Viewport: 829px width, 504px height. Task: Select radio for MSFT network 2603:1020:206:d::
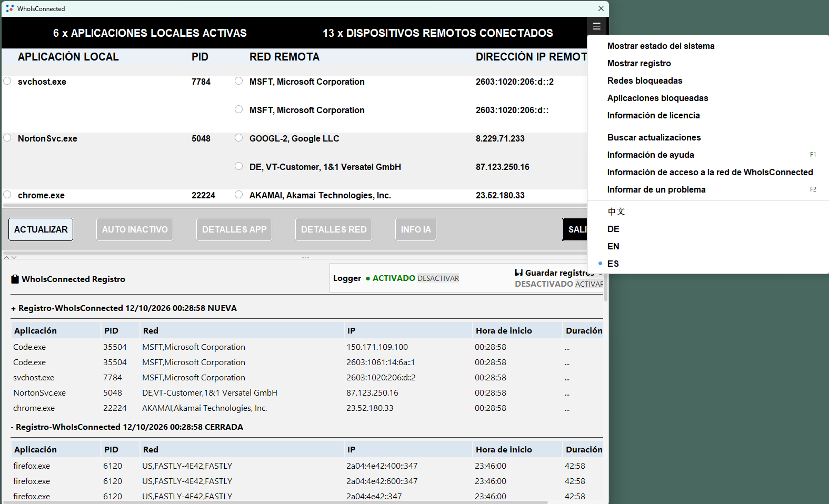[x=239, y=109]
